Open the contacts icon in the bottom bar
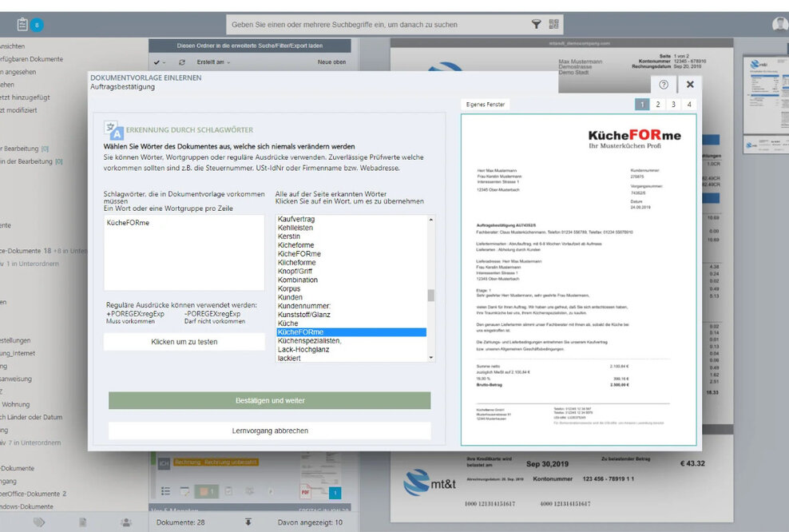 [124, 520]
